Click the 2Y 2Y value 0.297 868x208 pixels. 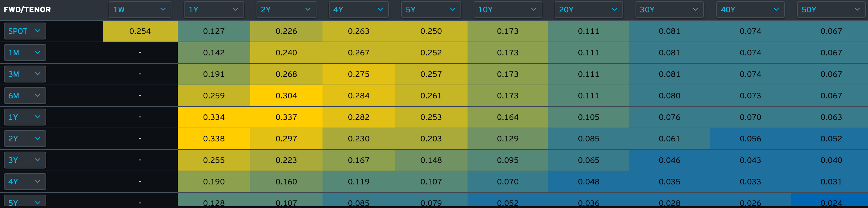point(286,139)
